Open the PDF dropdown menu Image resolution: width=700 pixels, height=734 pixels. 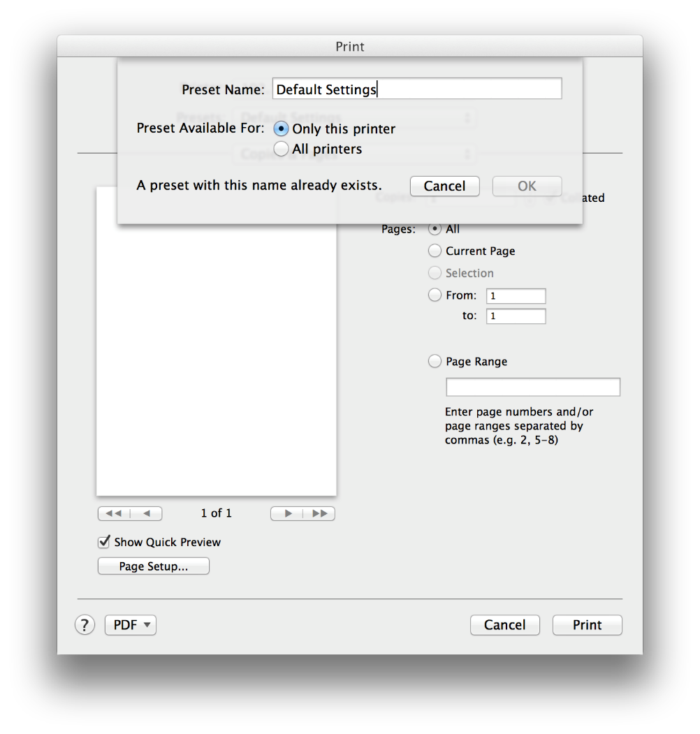click(x=130, y=625)
